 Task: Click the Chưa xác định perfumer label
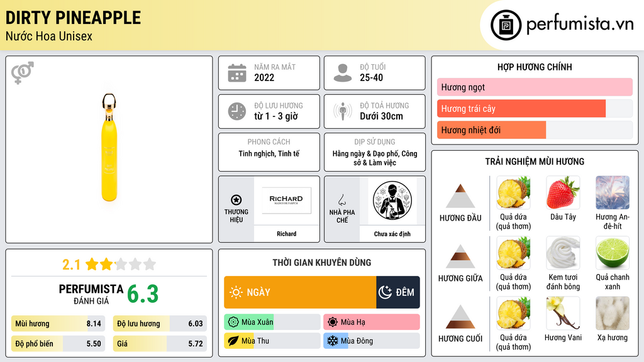[x=392, y=234]
